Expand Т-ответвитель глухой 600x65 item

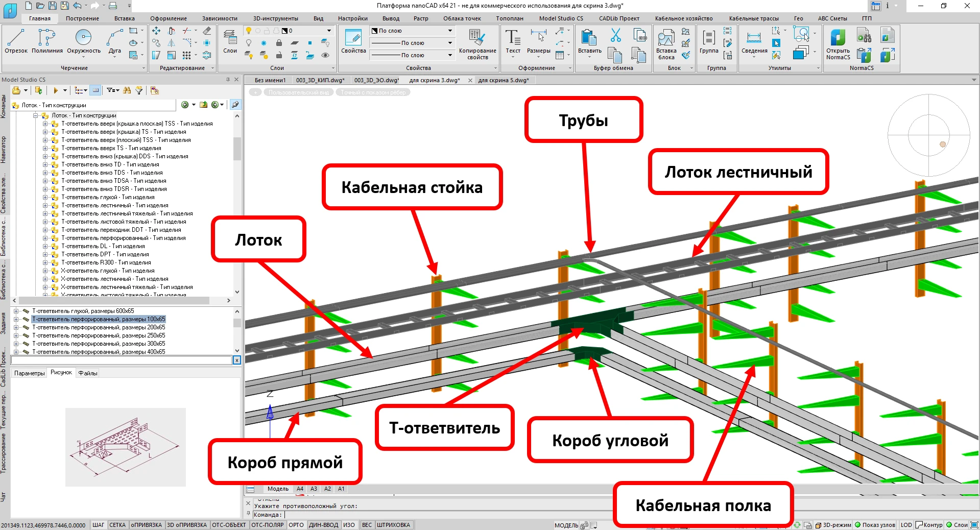[x=16, y=311]
